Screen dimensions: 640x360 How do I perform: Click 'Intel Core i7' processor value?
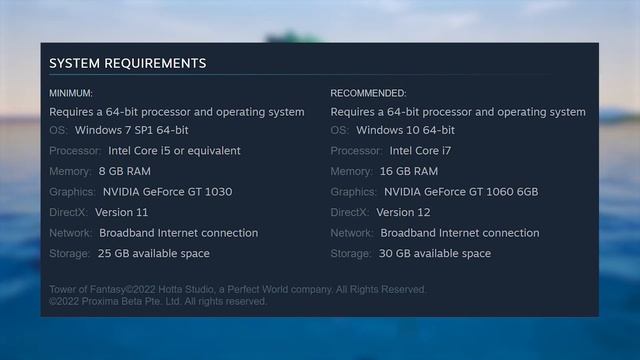pos(420,151)
